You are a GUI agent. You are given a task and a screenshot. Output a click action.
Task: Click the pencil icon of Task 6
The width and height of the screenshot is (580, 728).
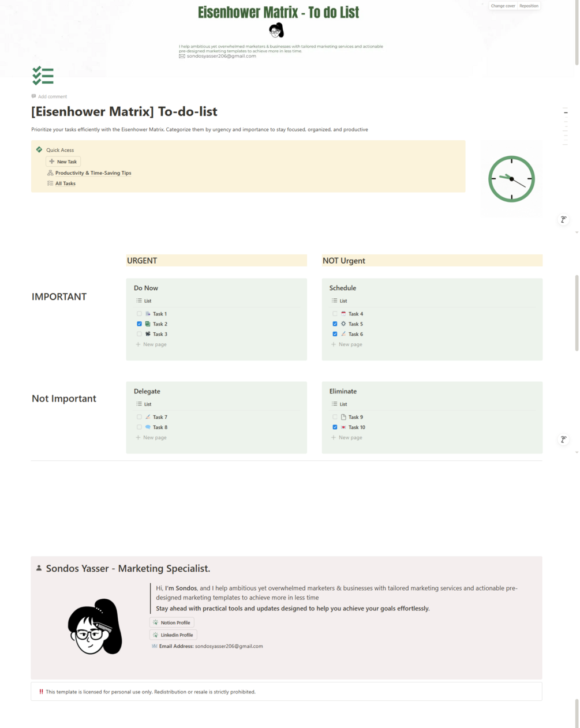343,334
